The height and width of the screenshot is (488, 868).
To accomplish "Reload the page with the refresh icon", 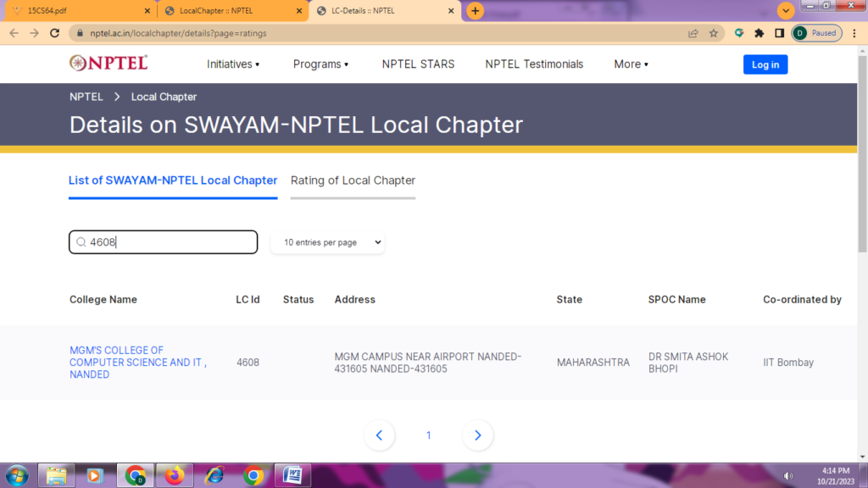I will pos(56,33).
